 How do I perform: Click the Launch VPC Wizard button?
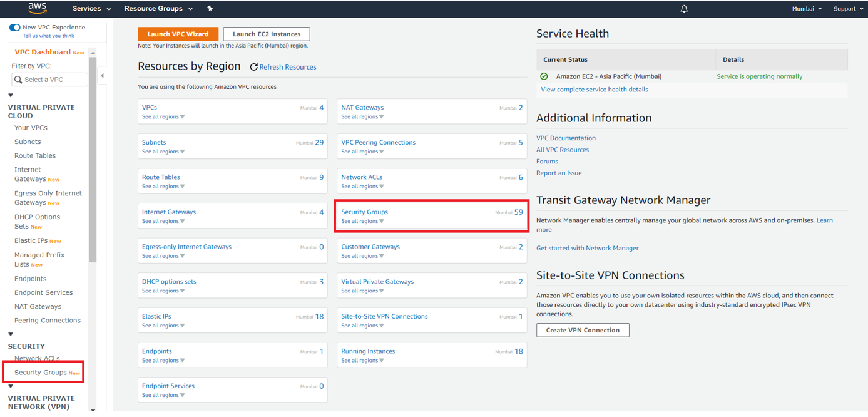tap(178, 33)
